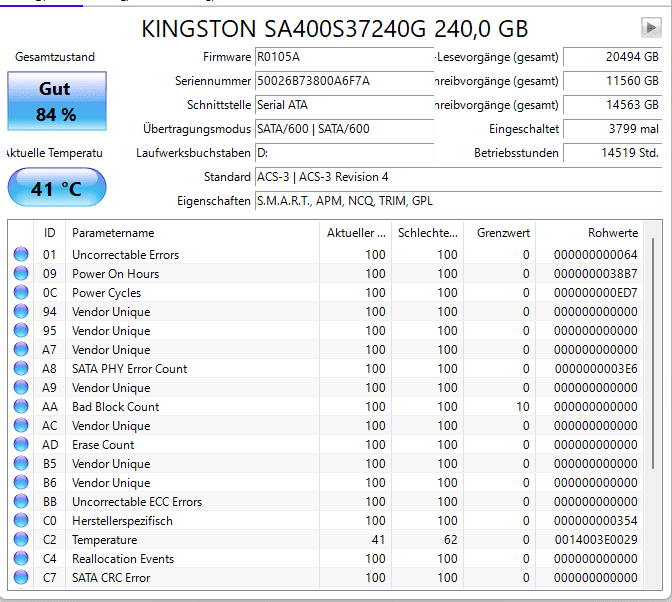This screenshot has width=672, height=602.
Task: Click the Grenzwert column header
Action: coord(499,233)
